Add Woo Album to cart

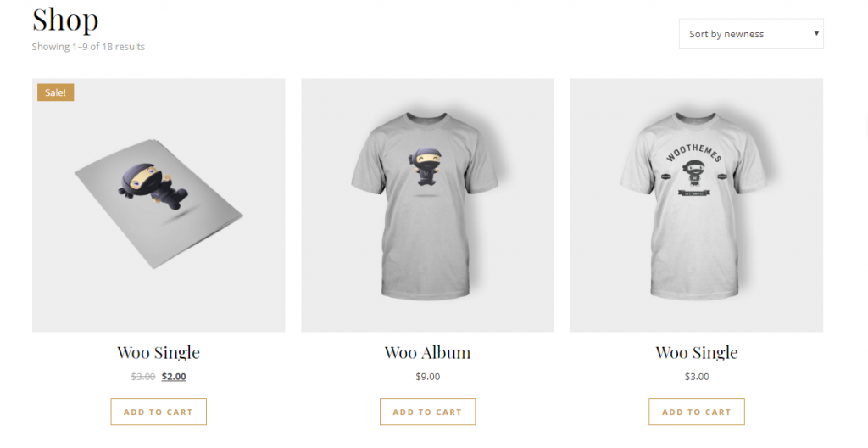coord(427,412)
